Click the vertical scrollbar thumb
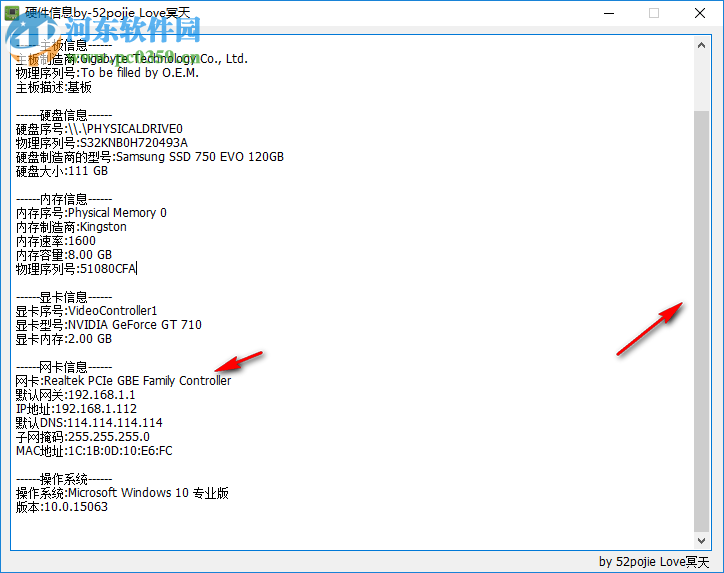724x573 pixels. click(701, 321)
